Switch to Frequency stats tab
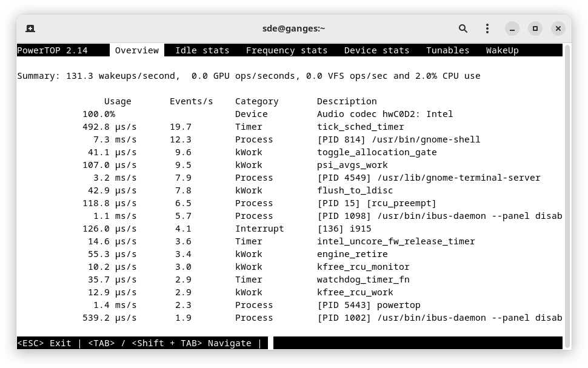This screenshot has width=588, height=368. pos(287,50)
